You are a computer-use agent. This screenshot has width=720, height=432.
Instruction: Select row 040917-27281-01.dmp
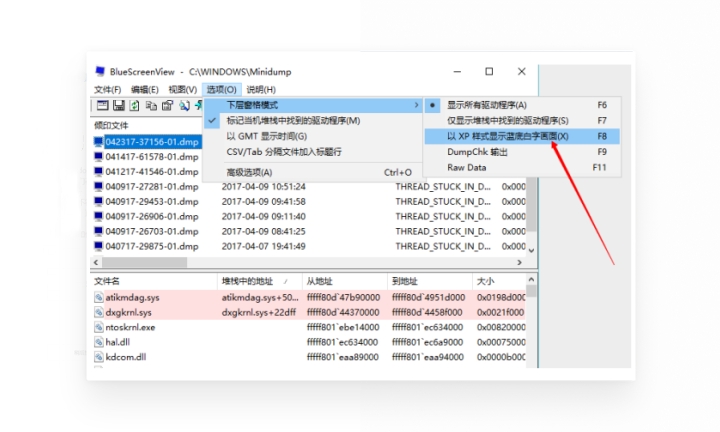(x=152, y=186)
